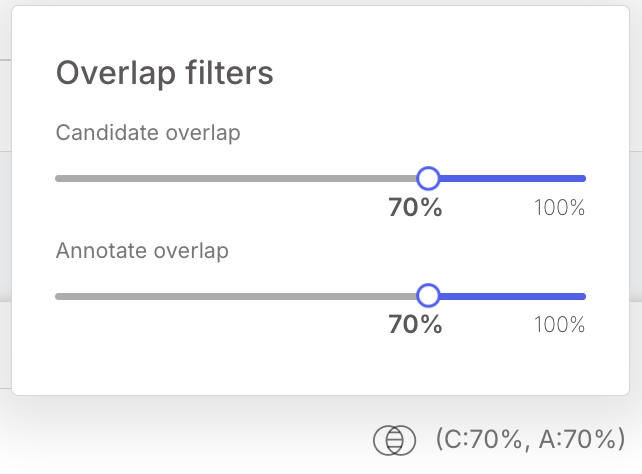Click the Annotate overlap label
642x474 pixels.
(142, 250)
